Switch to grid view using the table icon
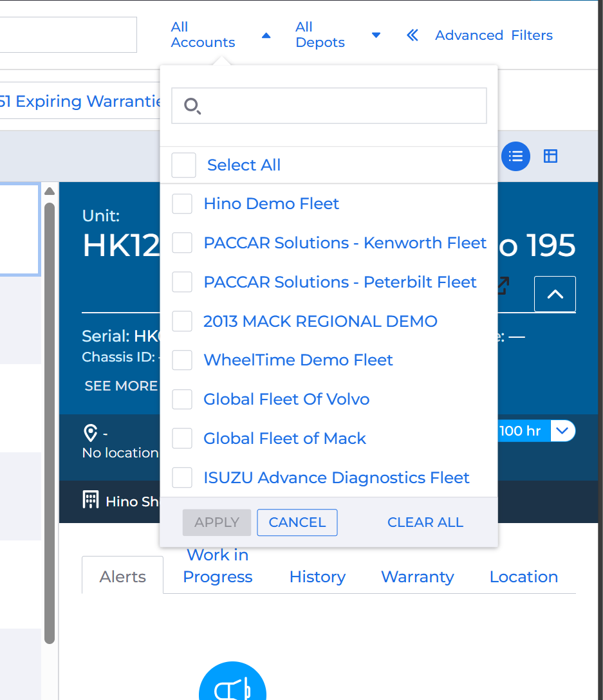Screen dimensions: 603x700 click(550, 156)
